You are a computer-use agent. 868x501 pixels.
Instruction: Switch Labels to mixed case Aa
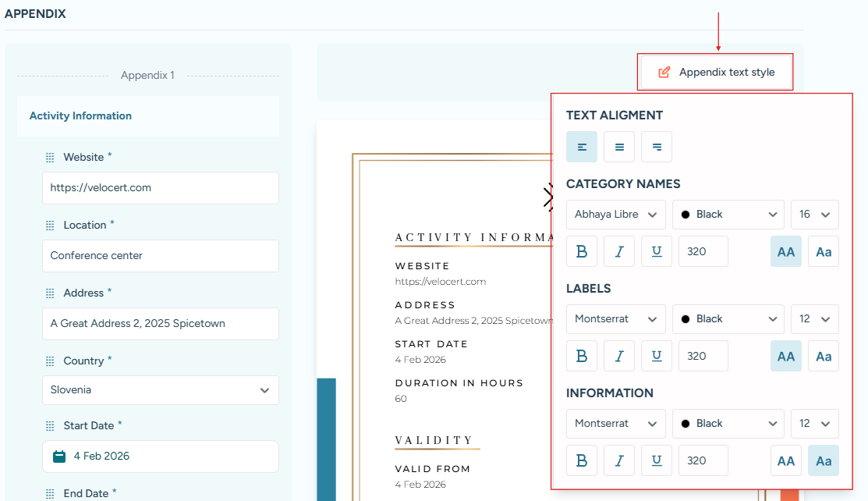(824, 356)
